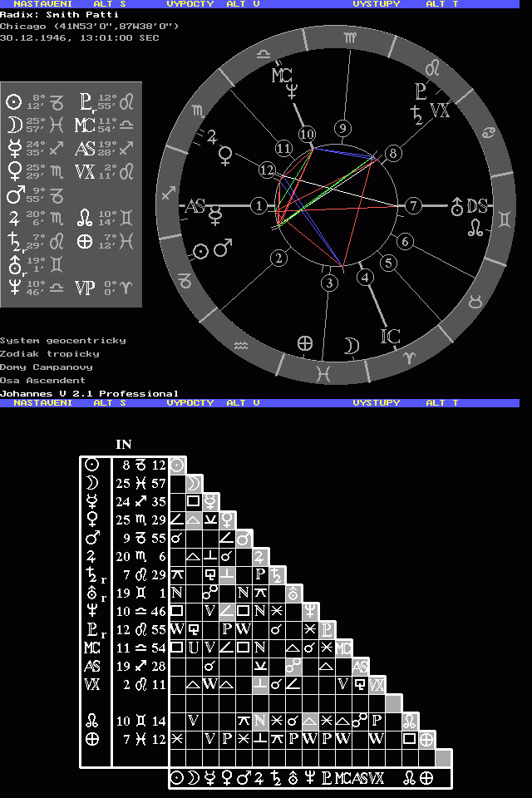
Task: Pick the Venus glyph near house 11 in the wheel
Action: pyautogui.click(x=225, y=153)
